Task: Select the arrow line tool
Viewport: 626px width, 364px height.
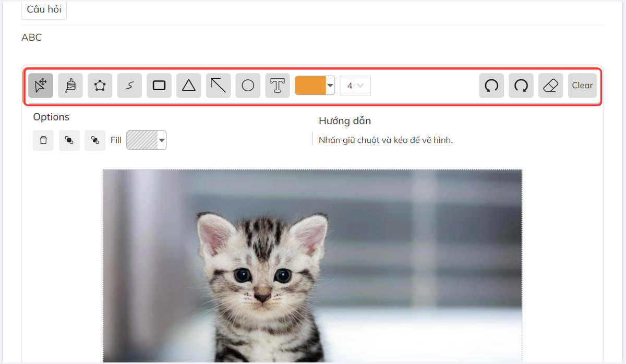Action: coord(218,86)
